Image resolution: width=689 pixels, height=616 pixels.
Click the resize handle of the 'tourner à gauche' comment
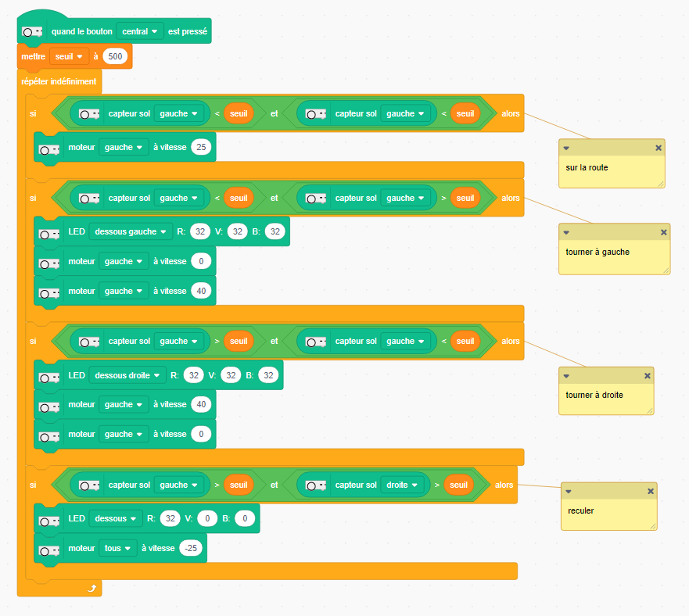point(665,269)
